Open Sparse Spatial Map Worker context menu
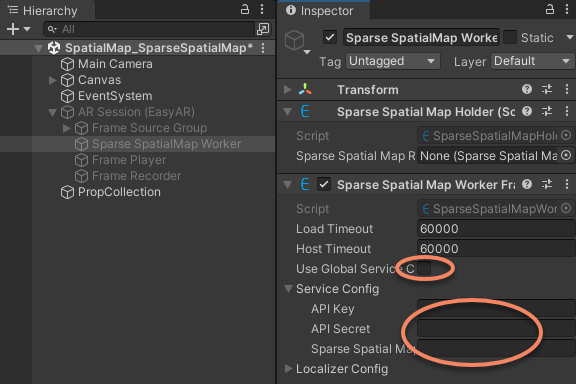The width and height of the screenshot is (576, 384). coord(567,184)
